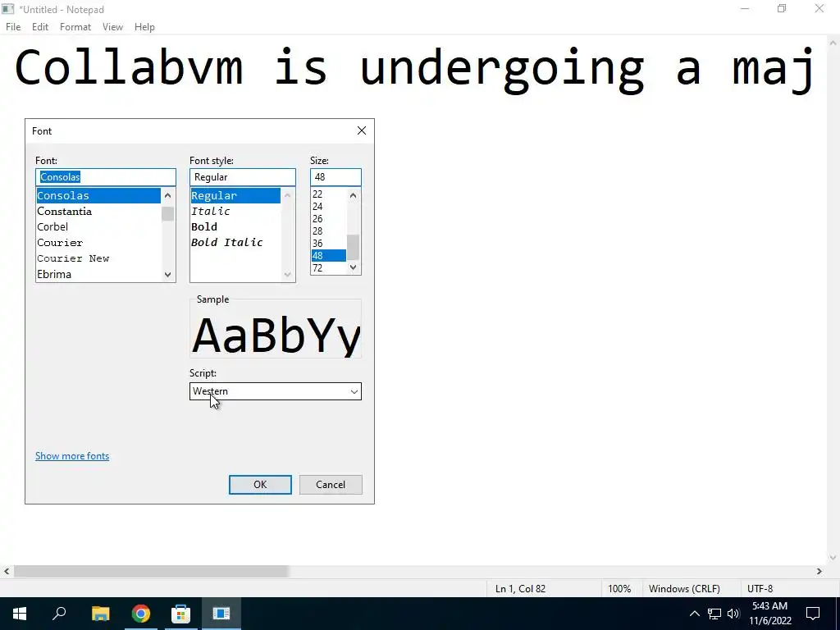
Task: Confirm the font with OK
Action: (x=260, y=484)
